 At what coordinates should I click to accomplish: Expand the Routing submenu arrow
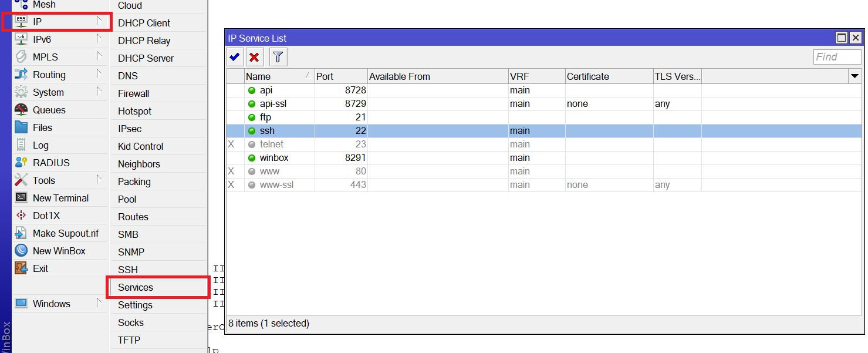tap(99, 74)
